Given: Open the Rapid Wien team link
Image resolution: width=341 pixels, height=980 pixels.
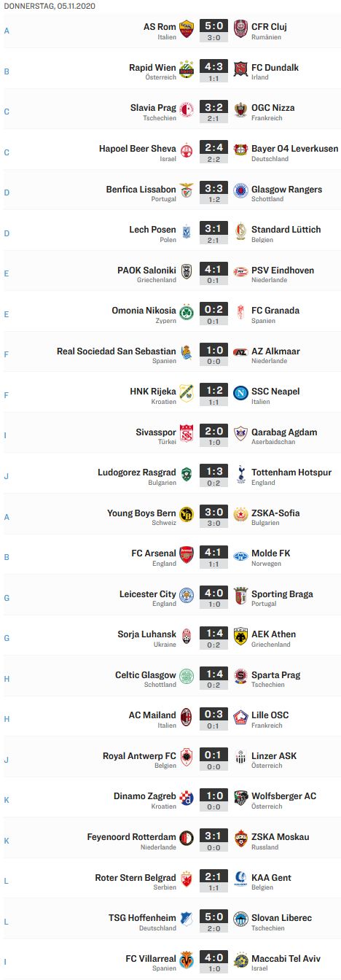Looking at the screenshot, I should 152,68.
